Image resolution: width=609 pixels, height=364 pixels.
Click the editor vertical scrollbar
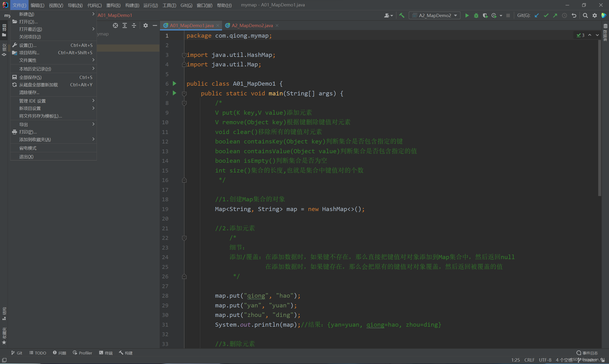pyautogui.click(x=599, y=118)
